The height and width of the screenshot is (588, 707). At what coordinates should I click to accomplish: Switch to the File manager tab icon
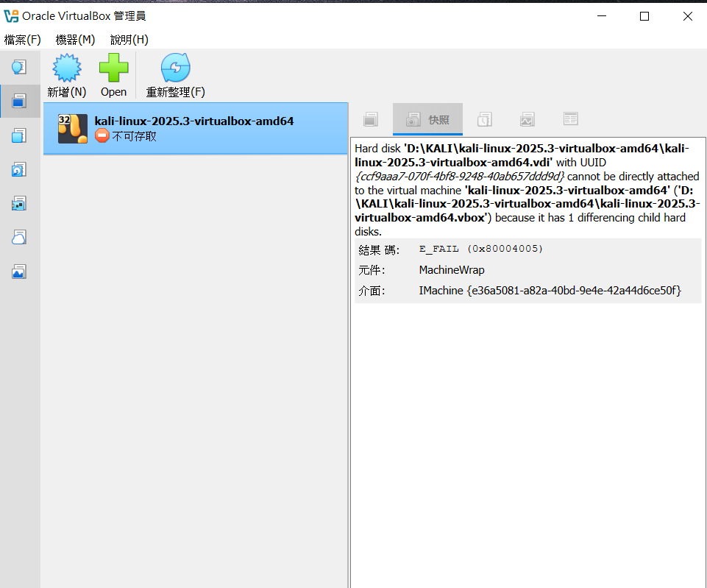tap(570, 118)
